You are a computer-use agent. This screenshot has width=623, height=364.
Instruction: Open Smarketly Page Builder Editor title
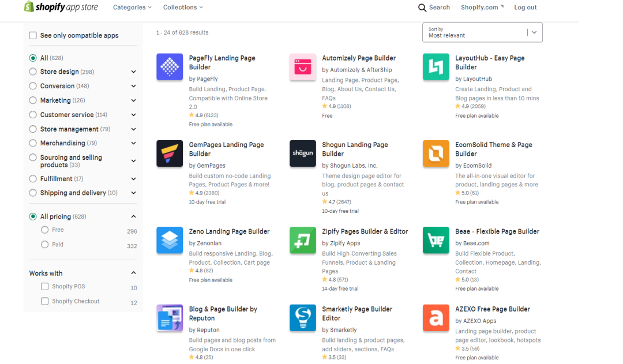357,314
